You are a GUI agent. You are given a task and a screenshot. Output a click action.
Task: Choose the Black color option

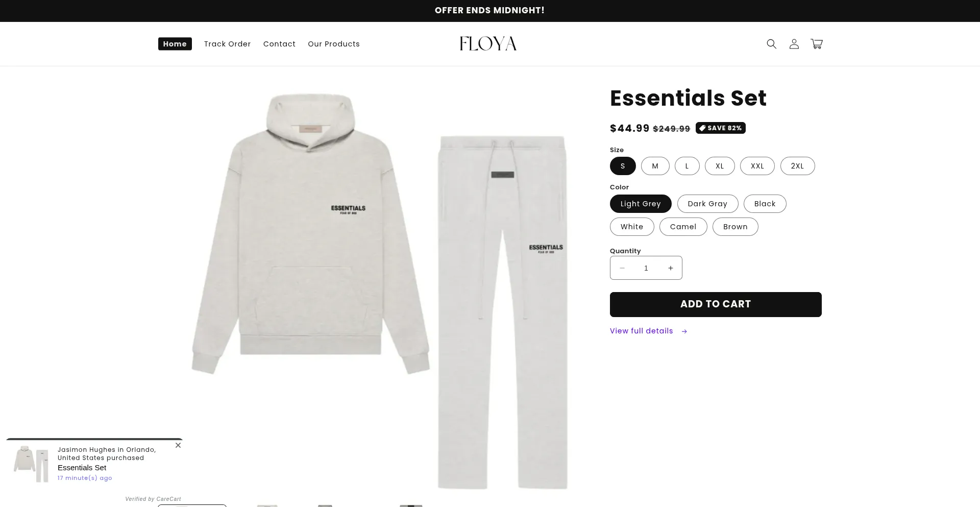click(765, 204)
